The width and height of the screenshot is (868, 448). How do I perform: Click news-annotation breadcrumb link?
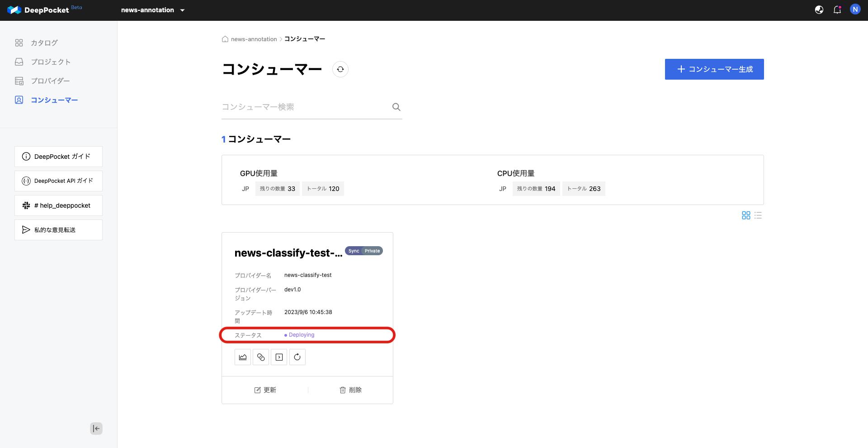click(x=254, y=39)
